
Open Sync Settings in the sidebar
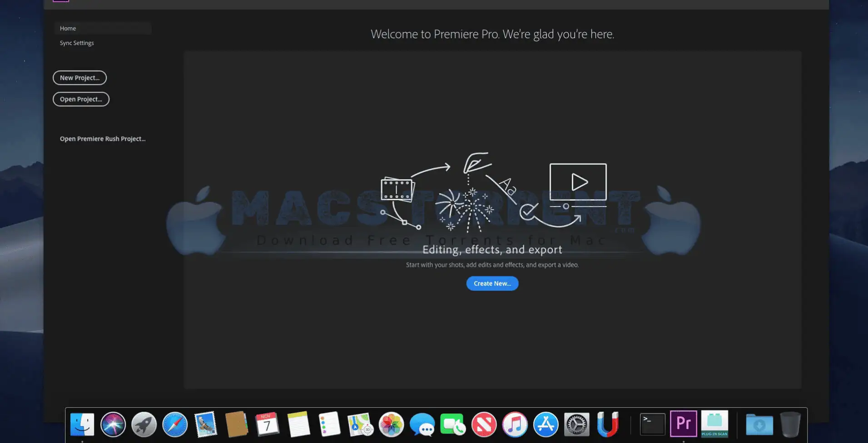[x=77, y=43]
